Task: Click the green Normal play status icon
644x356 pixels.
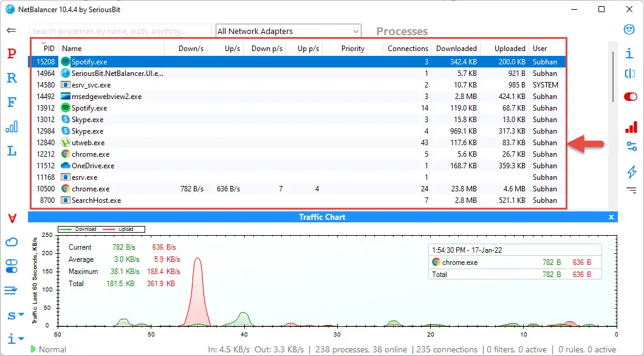Action: pyautogui.click(x=33, y=349)
